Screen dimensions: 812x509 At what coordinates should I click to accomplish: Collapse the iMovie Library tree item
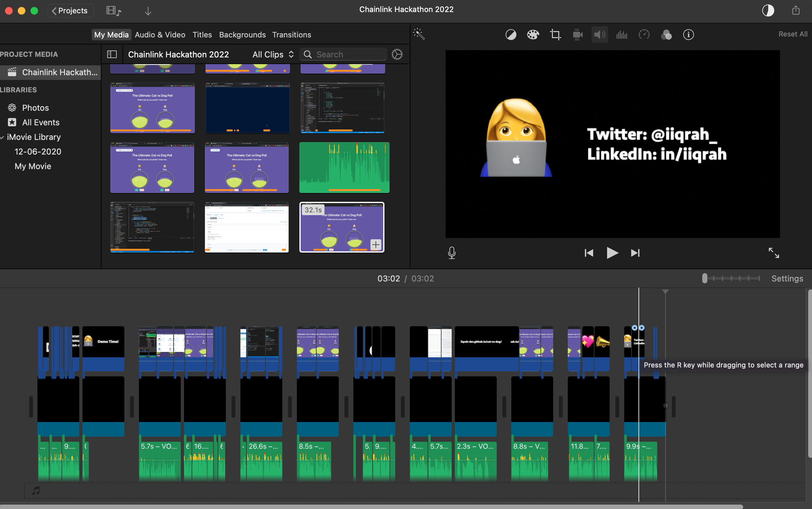tap(2, 137)
